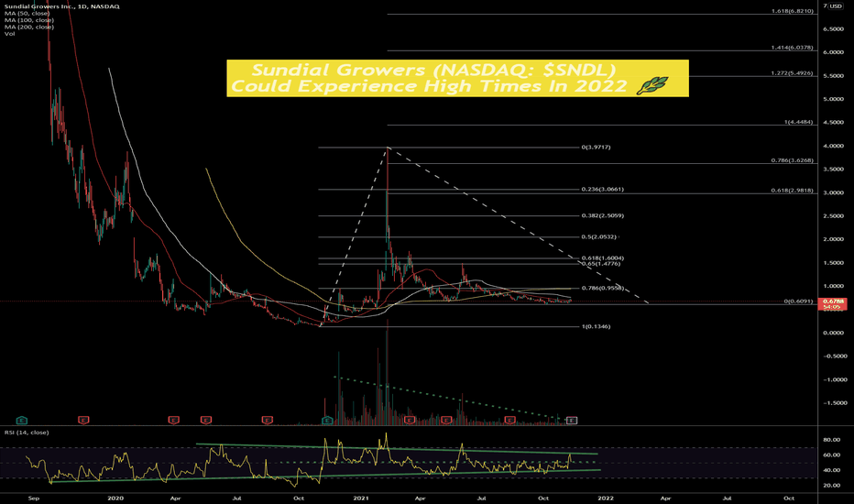
Task: Click the red earnings marker between Jul and Oct 2020
Action: click(267, 420)
